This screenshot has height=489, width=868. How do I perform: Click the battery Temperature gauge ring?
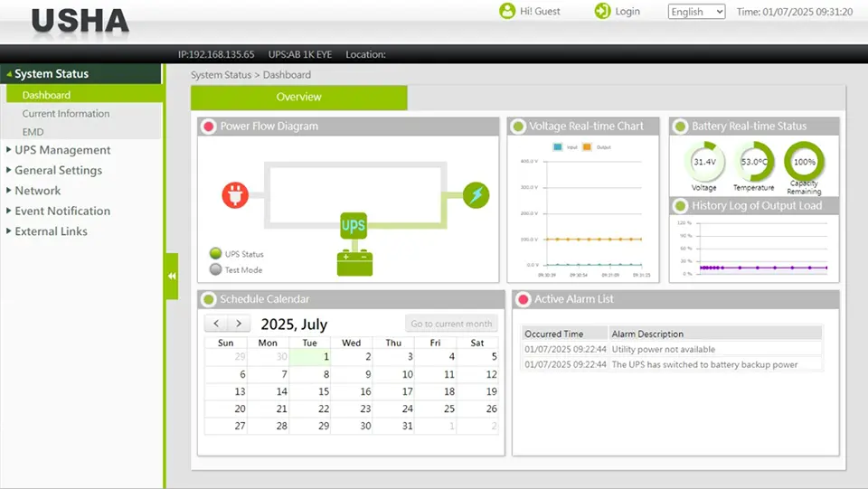[753, 162]
